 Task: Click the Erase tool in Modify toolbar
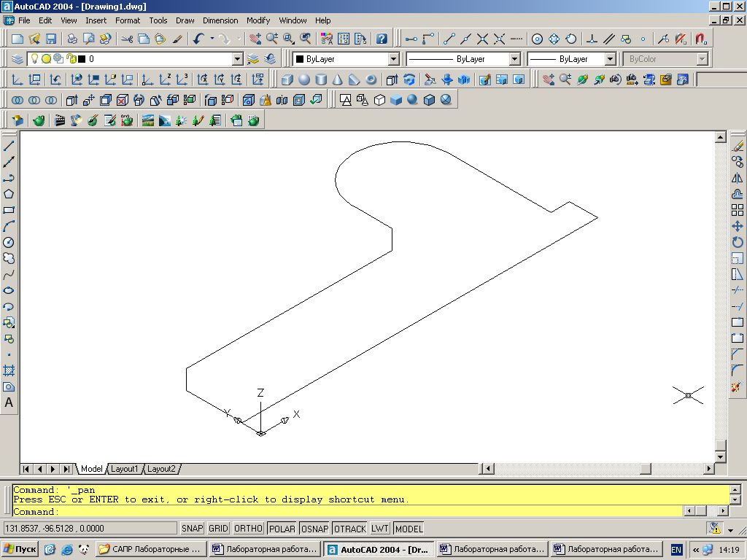tap(738, 146)
